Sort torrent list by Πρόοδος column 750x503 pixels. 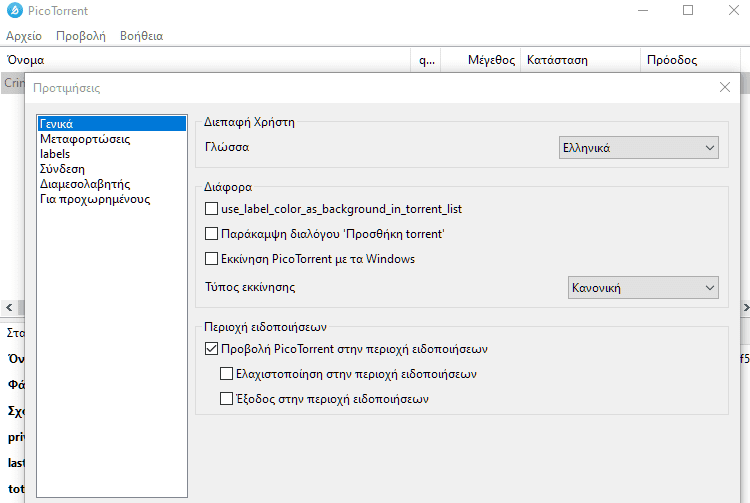pyautogui.click(x=690, y=60)
